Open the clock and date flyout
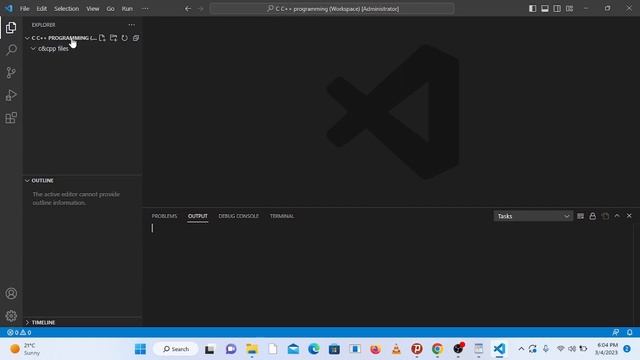The width and height of the screenshot is (640, 360). click(606, 349)
